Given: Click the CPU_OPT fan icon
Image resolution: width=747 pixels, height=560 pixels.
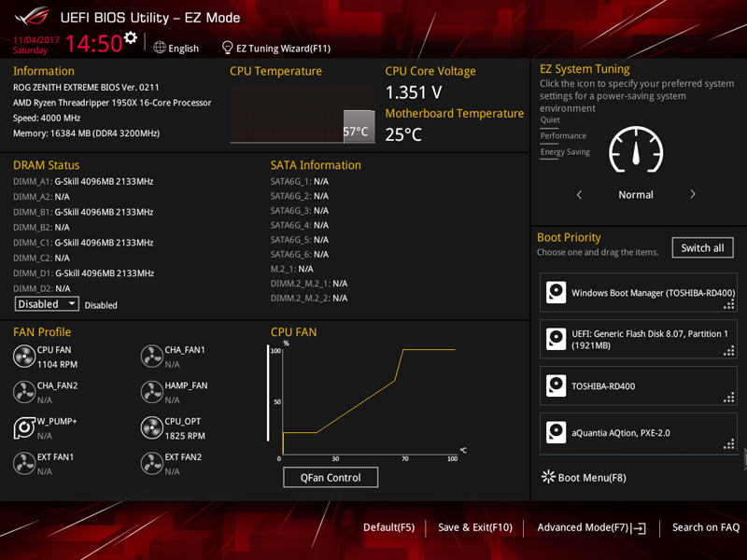Looking at the screenshot, I should 152,428.
